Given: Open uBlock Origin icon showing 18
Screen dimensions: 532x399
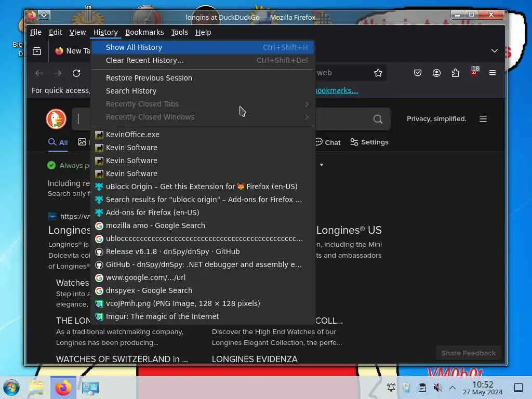Looking at the screenshot, I should point(474,72).
